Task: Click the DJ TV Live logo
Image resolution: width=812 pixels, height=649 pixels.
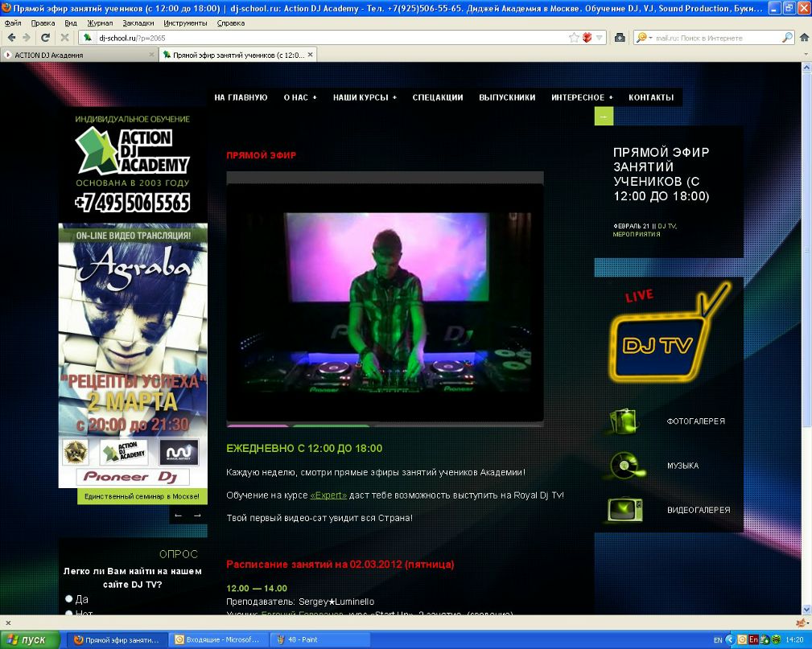Action: 669,334
